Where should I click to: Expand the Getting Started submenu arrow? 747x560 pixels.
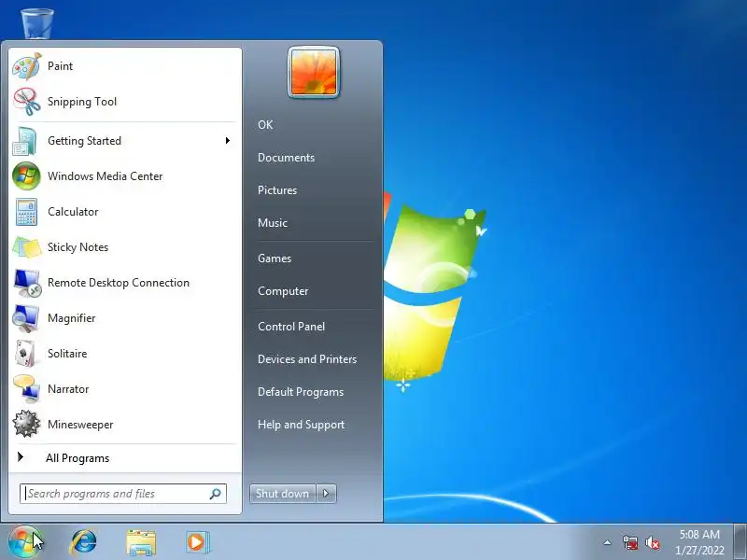pos(228,141)
